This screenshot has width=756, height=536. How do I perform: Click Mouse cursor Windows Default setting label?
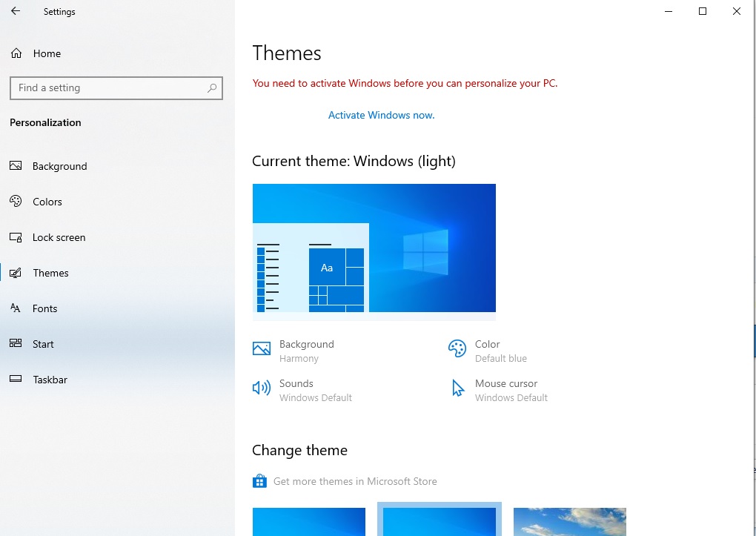pos(511,390)
